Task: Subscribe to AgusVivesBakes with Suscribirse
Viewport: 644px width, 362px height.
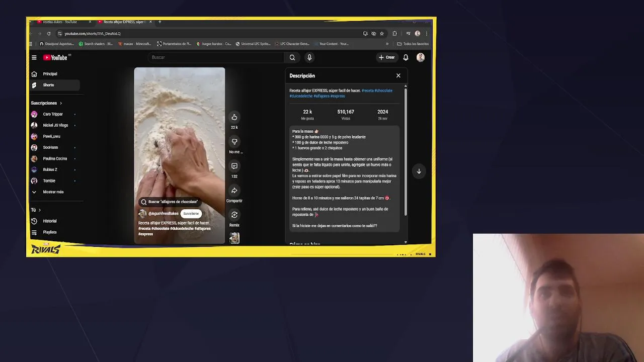Action: pos(191,214)
